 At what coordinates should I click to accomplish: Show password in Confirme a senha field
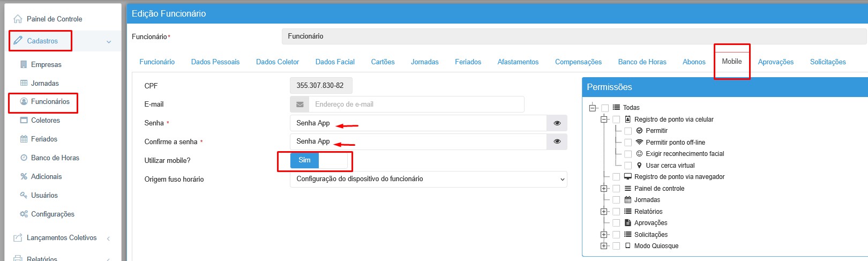tap(557, 141)
